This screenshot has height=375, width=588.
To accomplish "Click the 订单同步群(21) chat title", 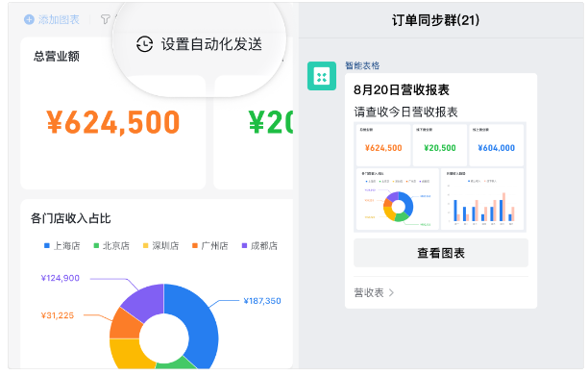I will tap(435, 20).
